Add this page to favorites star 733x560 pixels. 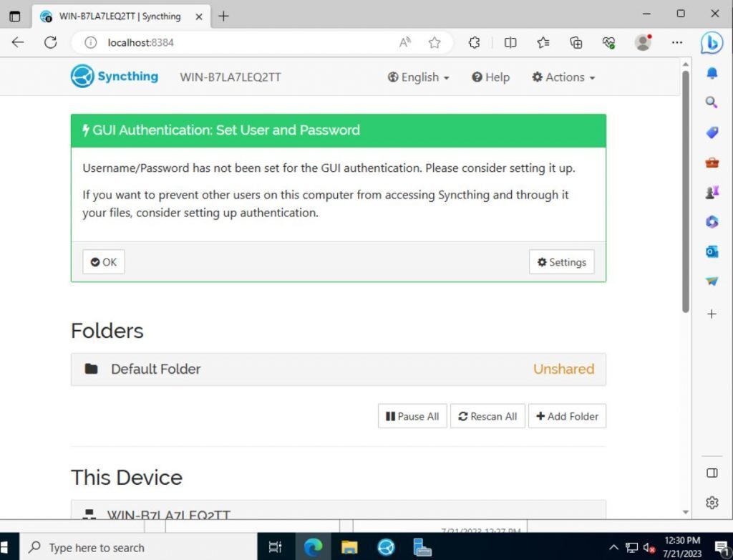coord(435,42)
